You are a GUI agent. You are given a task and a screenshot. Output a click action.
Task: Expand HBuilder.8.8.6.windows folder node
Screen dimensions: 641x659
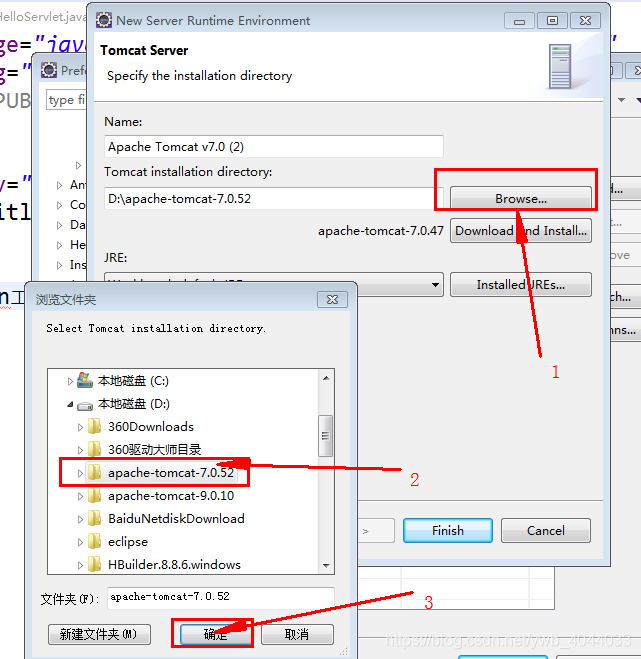coord(80,565)
